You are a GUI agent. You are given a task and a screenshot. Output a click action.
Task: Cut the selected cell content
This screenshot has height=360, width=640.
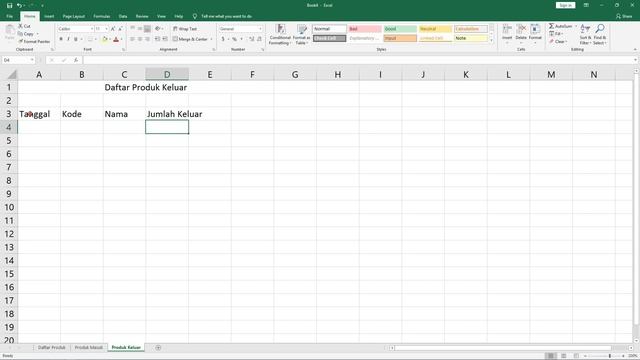coord(24,26)
